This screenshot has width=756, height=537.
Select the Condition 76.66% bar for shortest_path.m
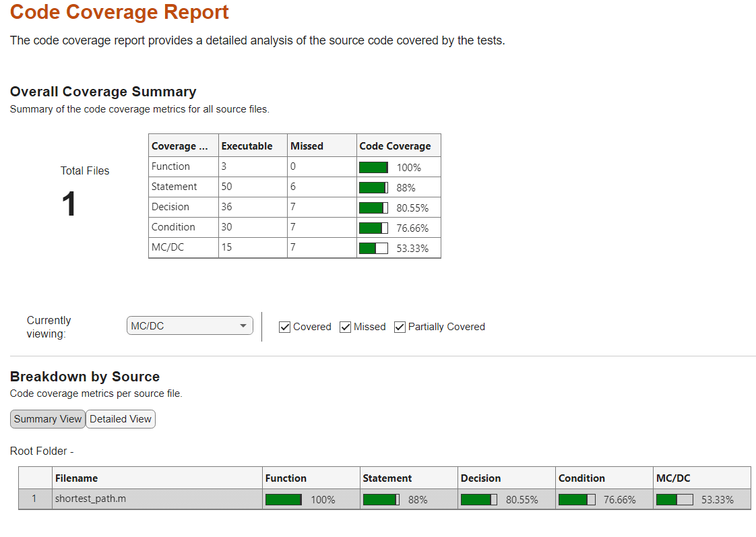[x=577, y=500]
